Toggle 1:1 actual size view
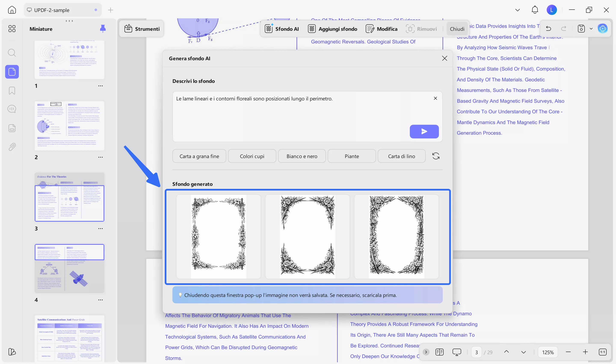This screenshot has width=616, height=364. (x=603, y=352)
